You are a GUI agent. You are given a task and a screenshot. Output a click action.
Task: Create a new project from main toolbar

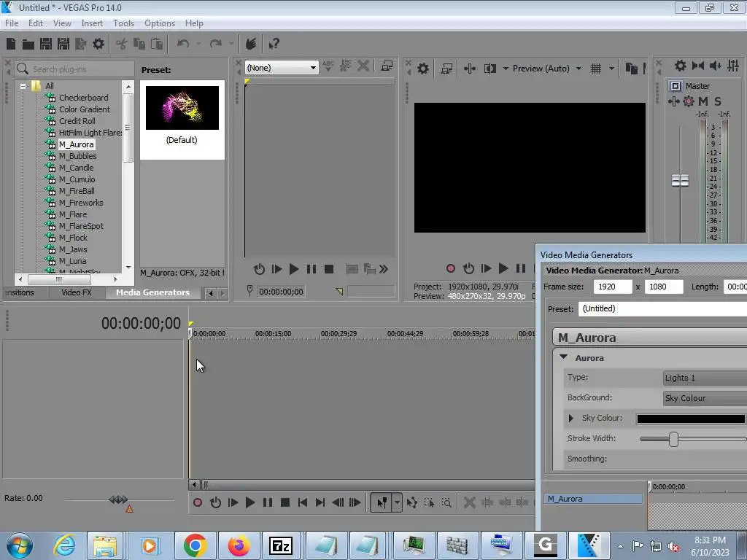point(11,44)
